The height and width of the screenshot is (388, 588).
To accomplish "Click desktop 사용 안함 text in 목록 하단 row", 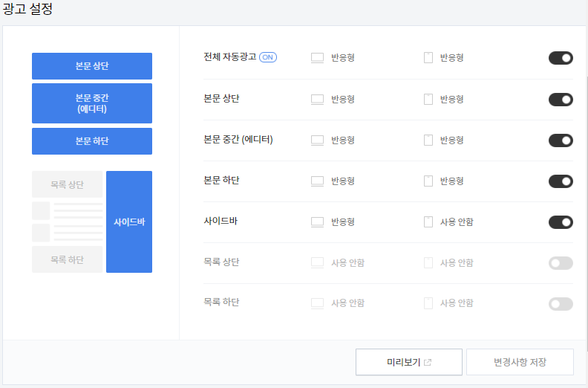I will [x=347, y=303].
